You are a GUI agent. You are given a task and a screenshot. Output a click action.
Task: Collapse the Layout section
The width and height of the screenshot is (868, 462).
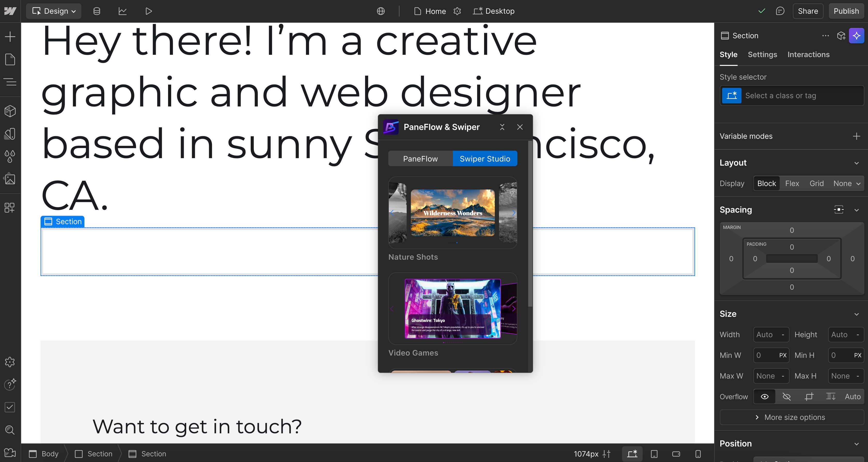pos(857,163)
